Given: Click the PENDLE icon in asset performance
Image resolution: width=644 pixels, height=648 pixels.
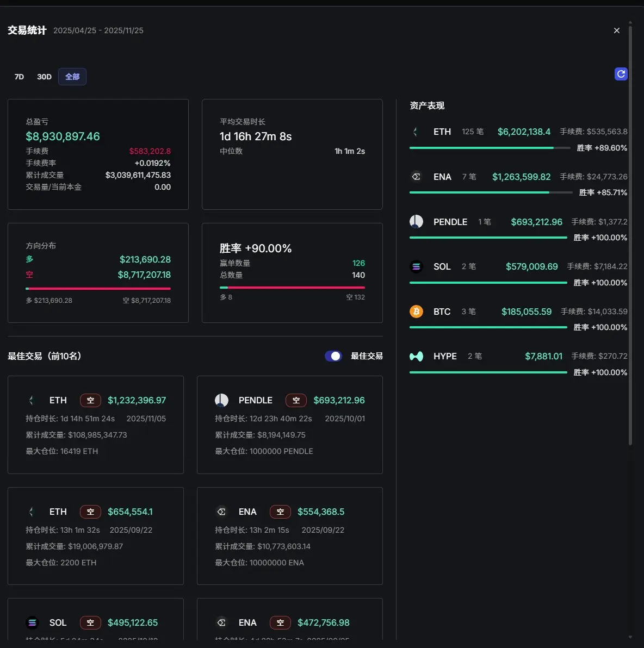Looking at the screenshot, I should 416,222.
